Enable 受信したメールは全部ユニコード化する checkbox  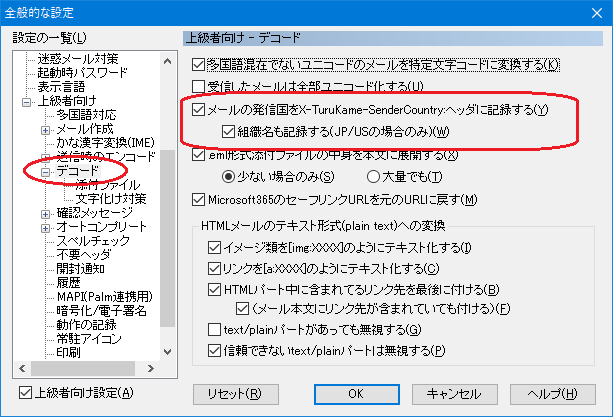(x=198, y=87)
